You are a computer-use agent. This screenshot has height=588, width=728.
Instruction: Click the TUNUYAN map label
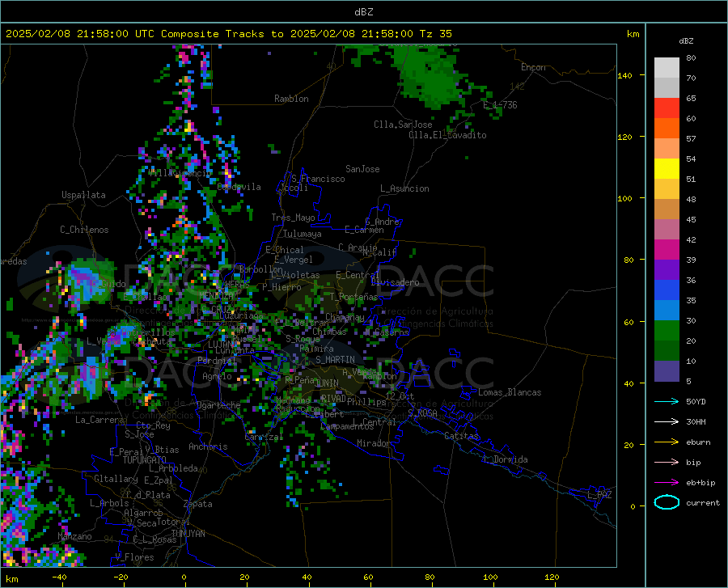tap(188, 534)
